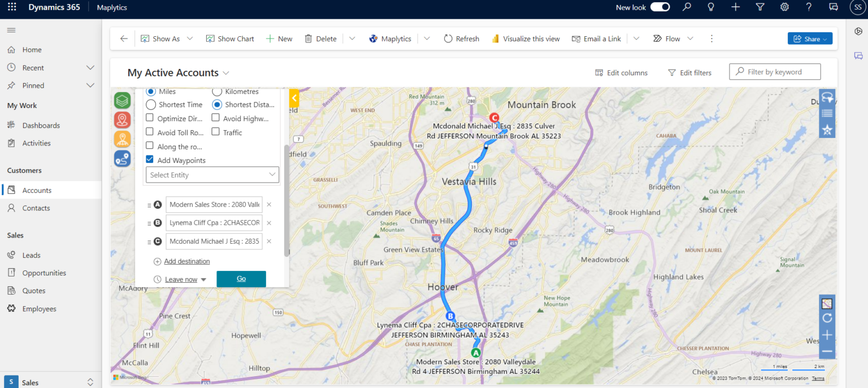
Task: Uncheck the Add Waypoints option
Action: point(149,159)
